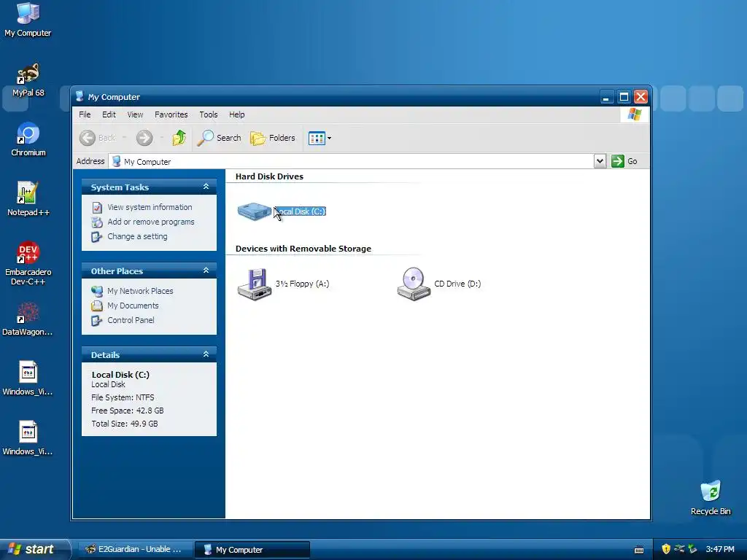Open My Documents link

coord(133,306)
